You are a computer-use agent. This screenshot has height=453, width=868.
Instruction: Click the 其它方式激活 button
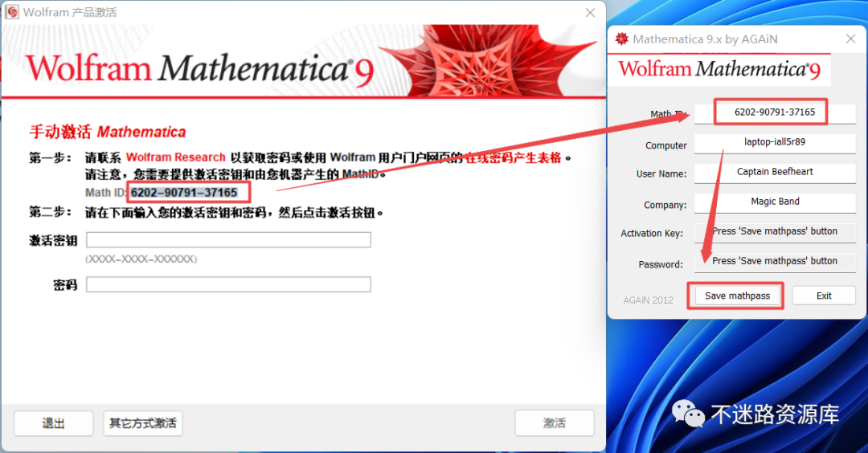pos(143,423)
